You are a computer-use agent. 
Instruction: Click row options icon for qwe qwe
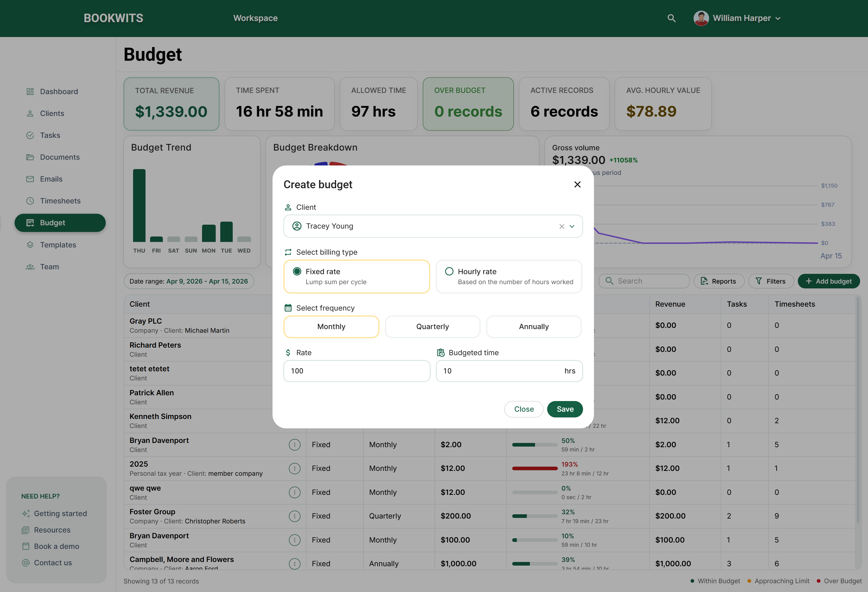[294, 492]
